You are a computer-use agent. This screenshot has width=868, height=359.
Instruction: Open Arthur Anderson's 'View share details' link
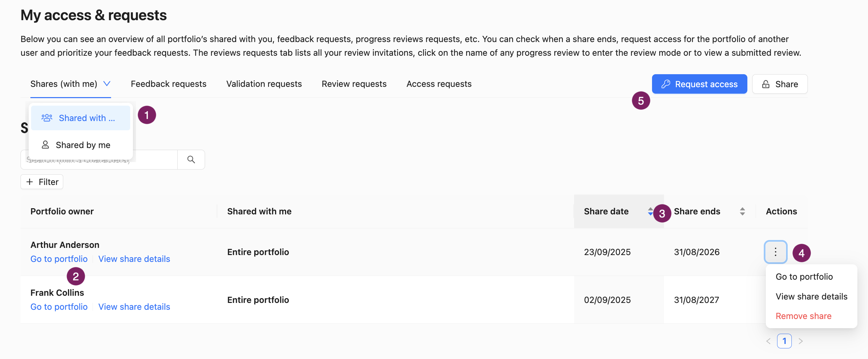point(134,259)
